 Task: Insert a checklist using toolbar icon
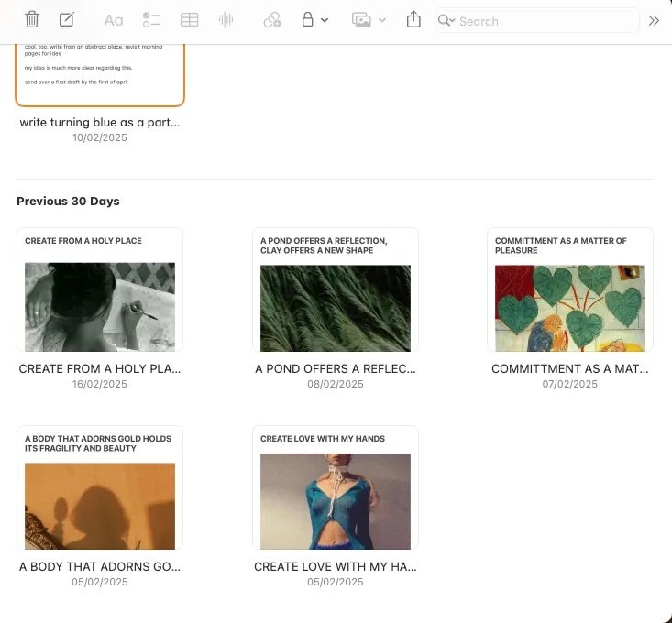151,19
